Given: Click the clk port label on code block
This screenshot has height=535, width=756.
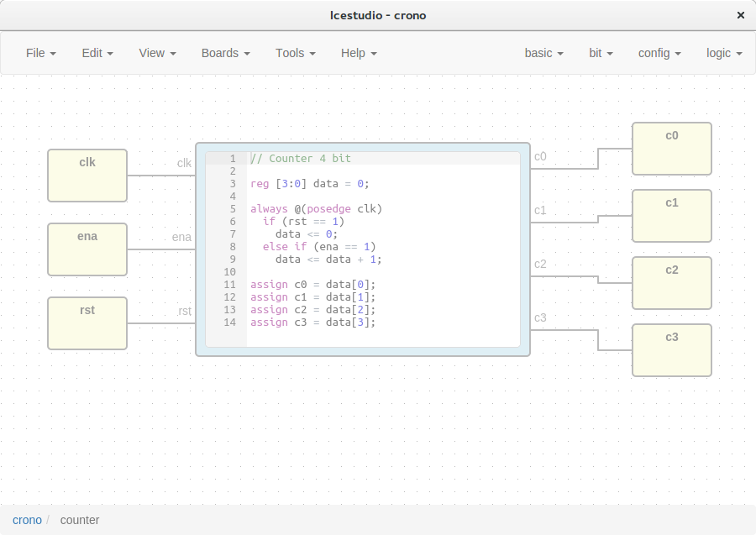Looking at the screenshot, I should coord(184,164).
